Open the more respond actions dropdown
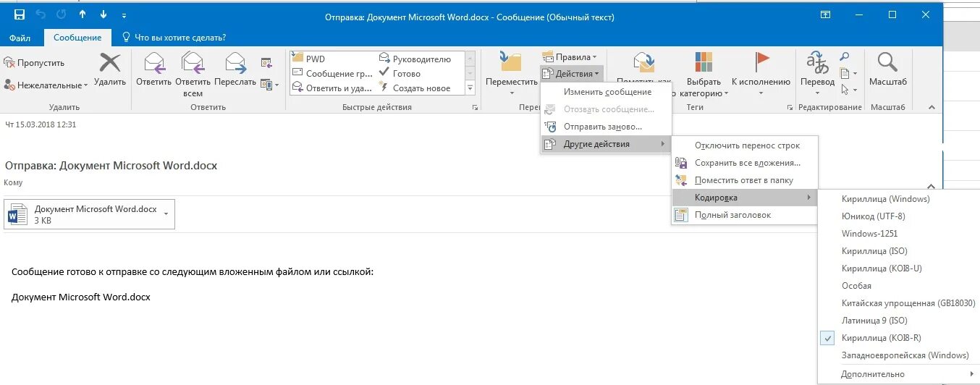Image resolution: width=980 pixels, height=385 pixels. (x=269, y=85)
